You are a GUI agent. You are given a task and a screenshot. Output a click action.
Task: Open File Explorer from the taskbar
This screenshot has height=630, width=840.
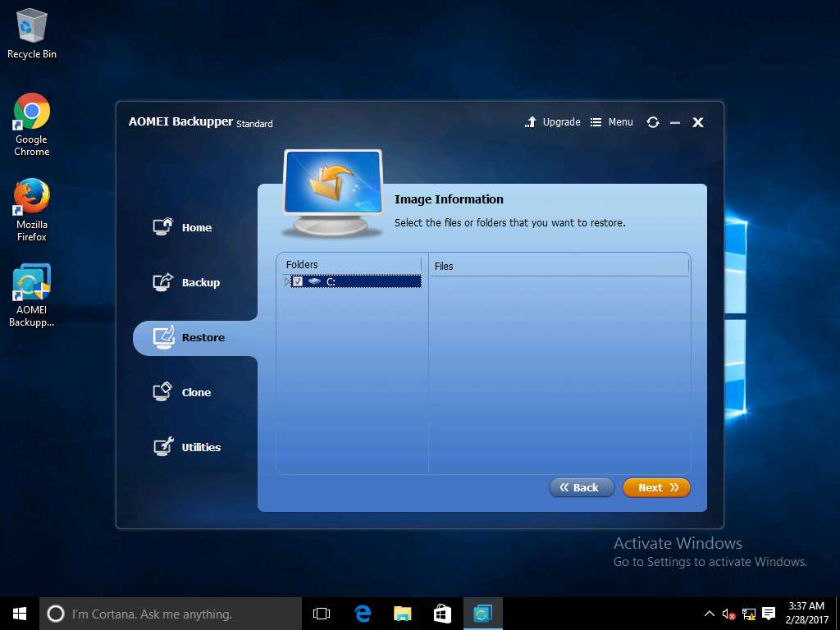[x=402, y=614]
